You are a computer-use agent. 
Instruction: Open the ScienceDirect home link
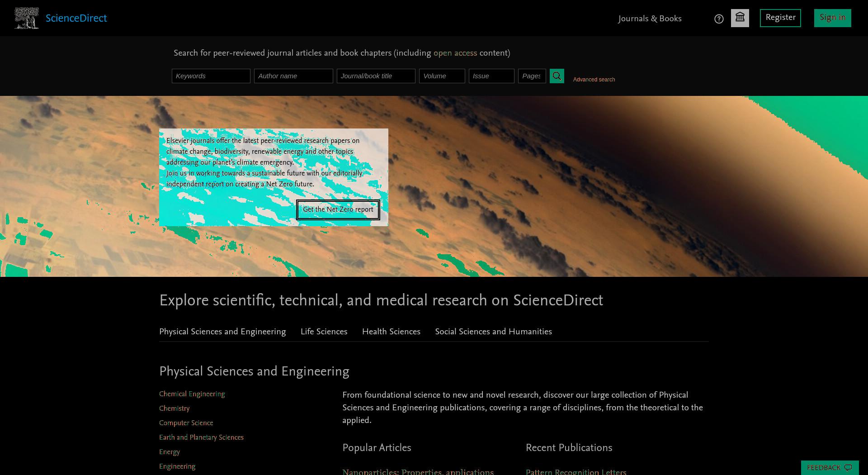tap(76, 18)
